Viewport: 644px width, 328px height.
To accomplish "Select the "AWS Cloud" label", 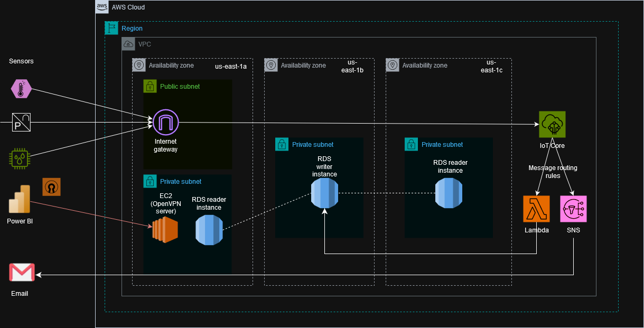I will click(128, 7).
